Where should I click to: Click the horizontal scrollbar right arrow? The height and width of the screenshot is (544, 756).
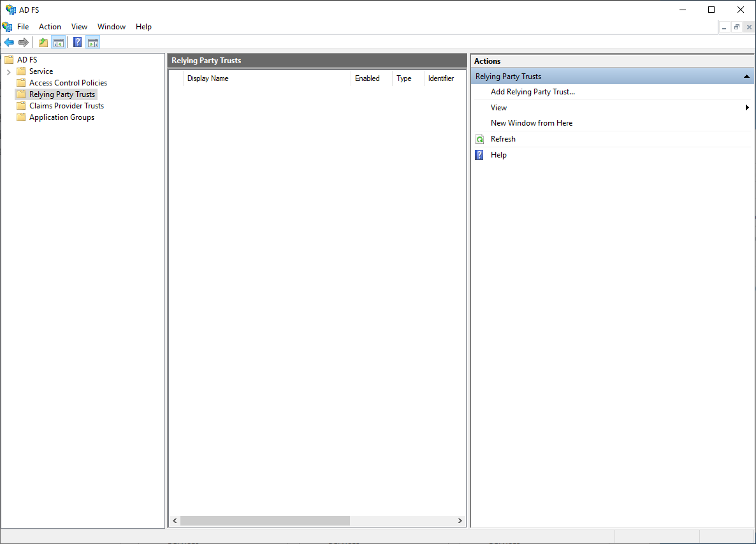pyautogui.click(x=460, y=521)
